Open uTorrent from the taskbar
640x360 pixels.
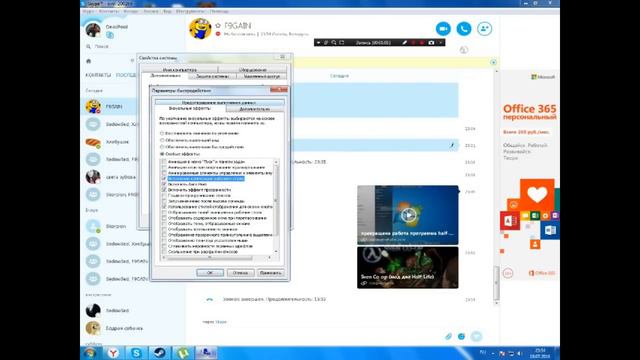click(x=183, y=353)
